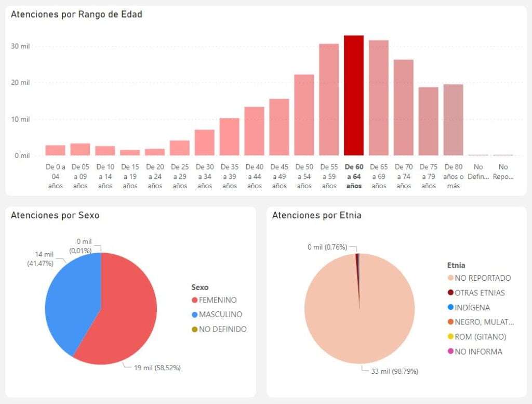This screenshot has width=532, height=404.
Task: Click the De 55 a 59 años bar
Action: 329,100
